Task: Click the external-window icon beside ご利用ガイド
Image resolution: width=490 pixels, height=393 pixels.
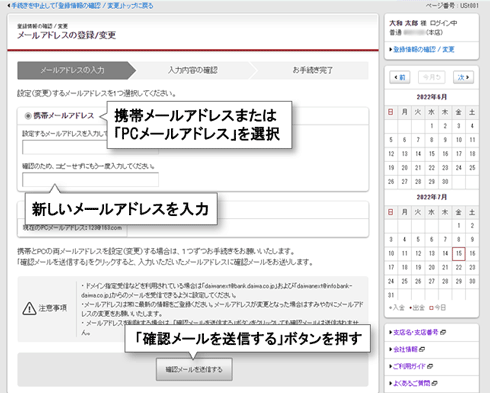Action: click(x=430, y=366)
